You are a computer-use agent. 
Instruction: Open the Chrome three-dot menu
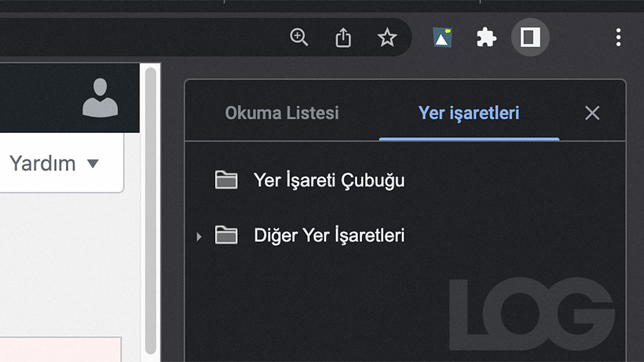618,37
